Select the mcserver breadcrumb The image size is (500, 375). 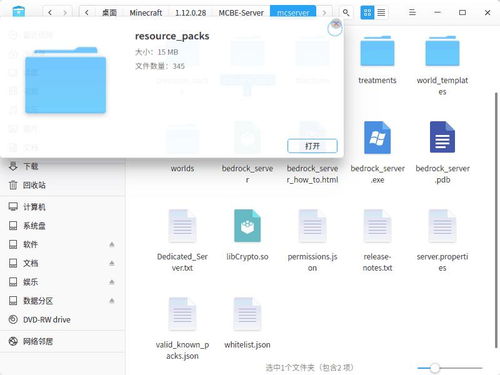(293, 13)
